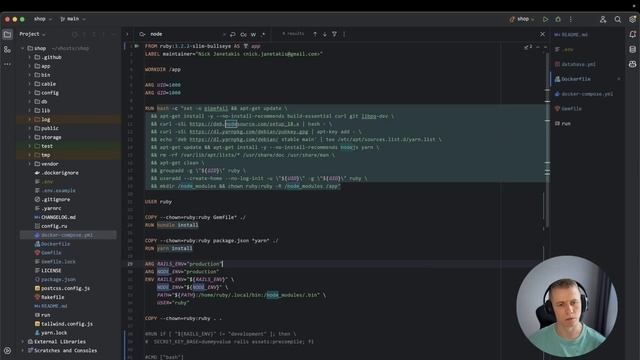The image size is (640, 360).
Task: Open the shop run configuration dropdown
Action: click(522, 19)
